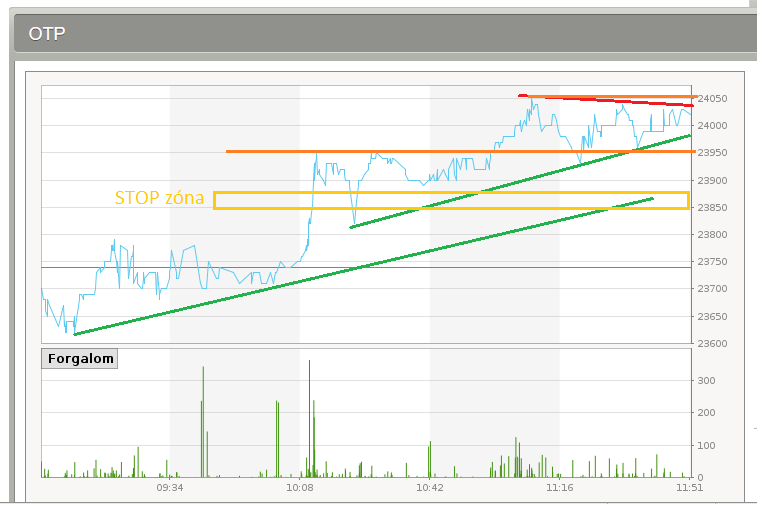Click the 23900 price axis label
Screen dimensions: 757x509
712,181
